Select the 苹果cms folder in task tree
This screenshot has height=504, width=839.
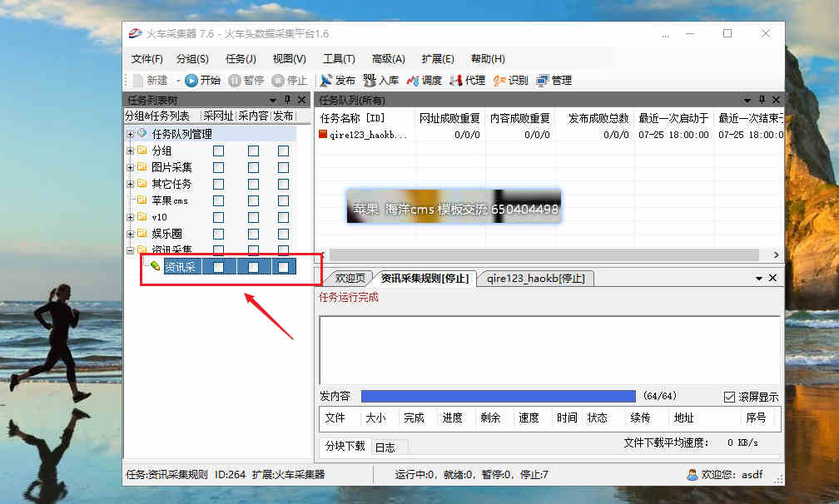[x=169, y=200]
